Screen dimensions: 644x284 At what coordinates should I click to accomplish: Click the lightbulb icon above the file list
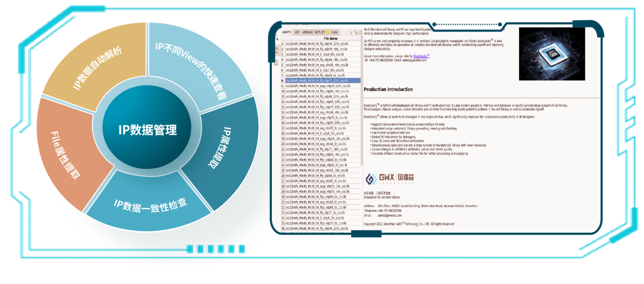coord(350,32)
